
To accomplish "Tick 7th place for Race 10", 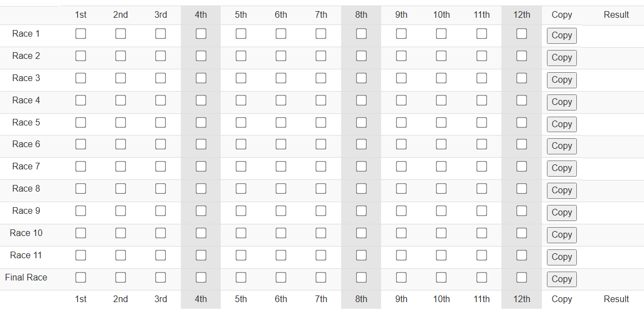I will pyautogui.click(x=321, y=233).
